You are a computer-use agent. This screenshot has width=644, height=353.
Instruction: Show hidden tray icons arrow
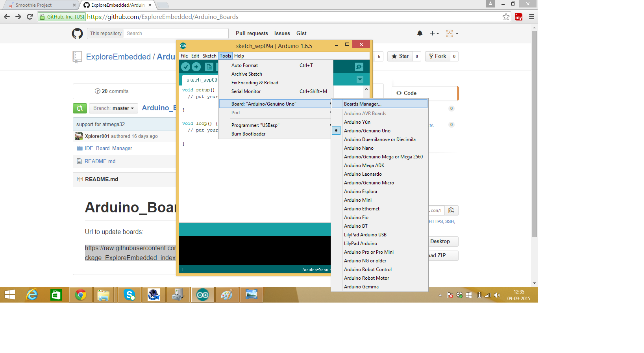[440, 295]
